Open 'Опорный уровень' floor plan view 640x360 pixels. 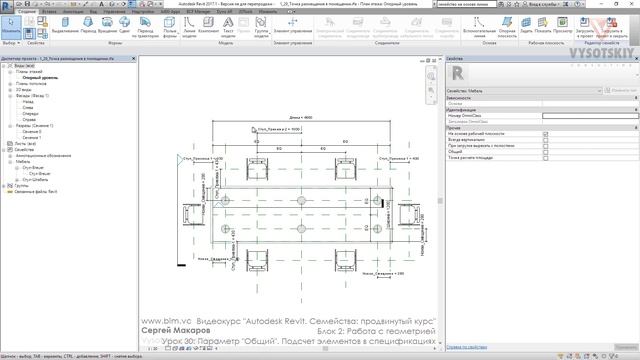(x=40, y=78)
